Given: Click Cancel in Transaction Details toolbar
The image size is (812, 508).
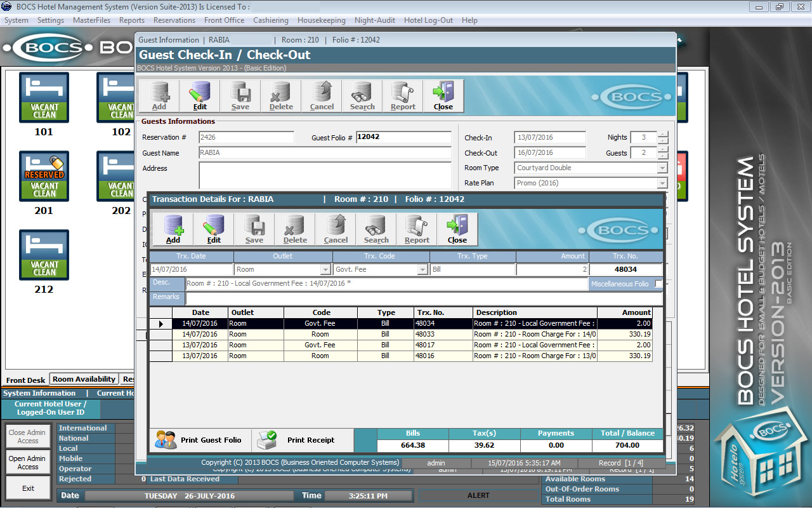Looking at the screenshot, I should point(336,229).
